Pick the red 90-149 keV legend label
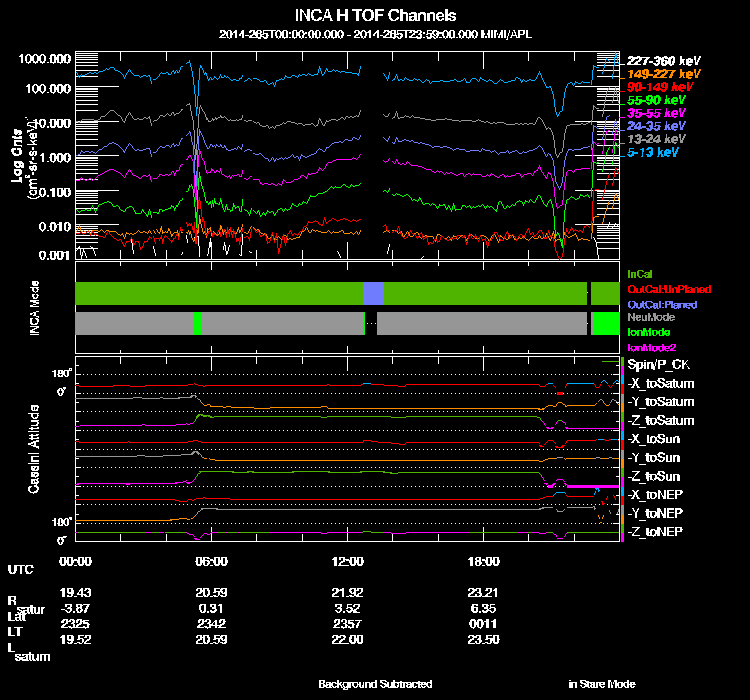750x700 pixels. pos(655,87)
